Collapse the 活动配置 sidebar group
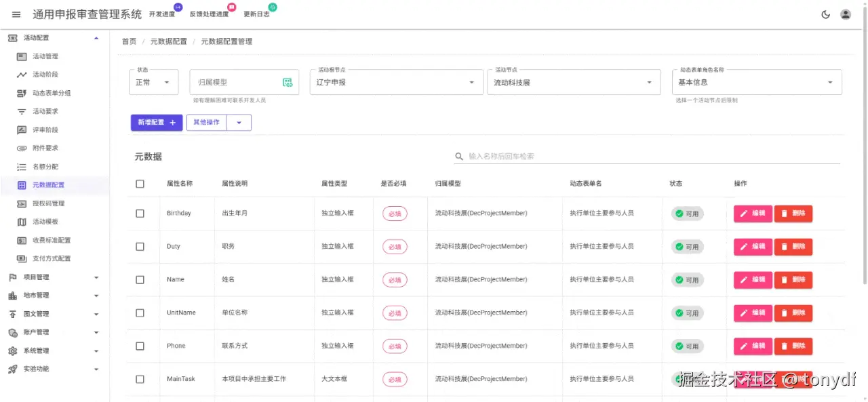The image size is (868, 402). [54, 38]
